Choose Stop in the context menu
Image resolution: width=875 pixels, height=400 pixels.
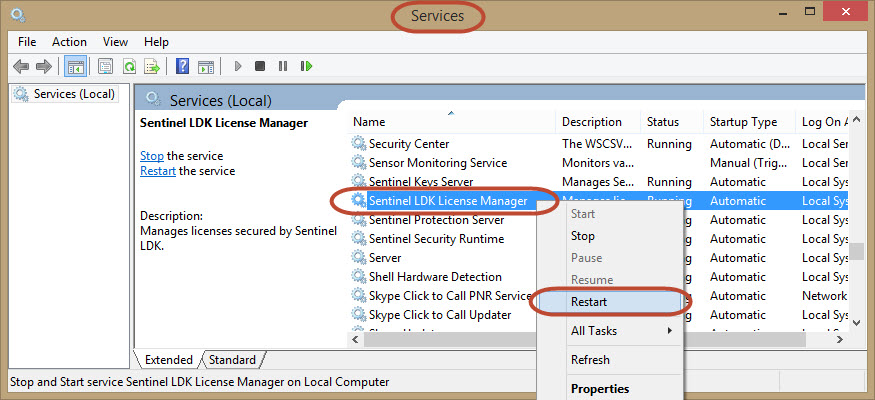(609, 236)
